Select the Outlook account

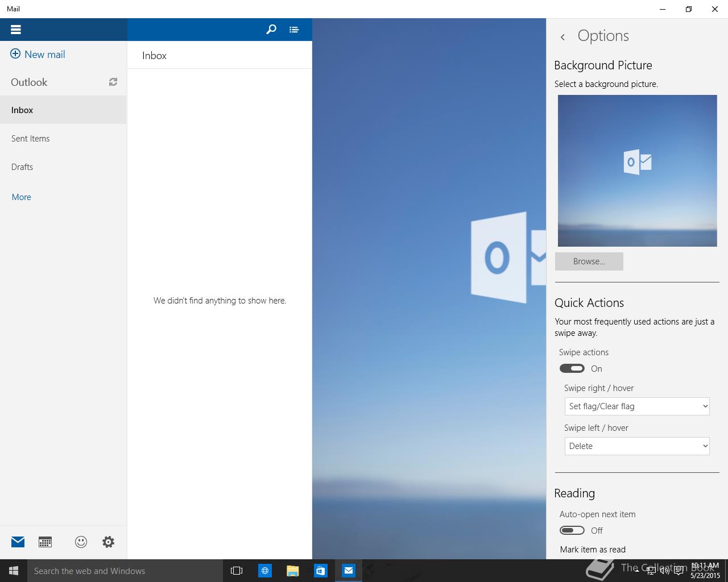tap(29, 82)
